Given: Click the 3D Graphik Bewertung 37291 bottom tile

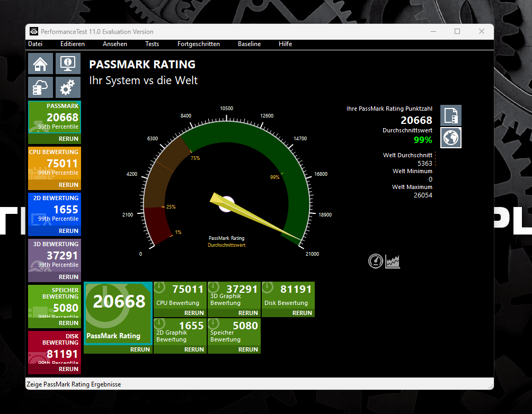Looking at the screenshot, I should 234,295.
